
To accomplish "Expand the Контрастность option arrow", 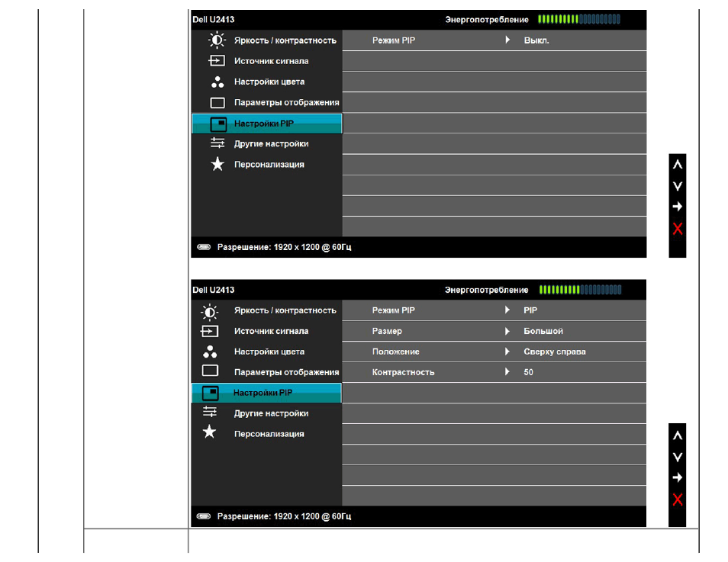I will [x=507, y=371].
